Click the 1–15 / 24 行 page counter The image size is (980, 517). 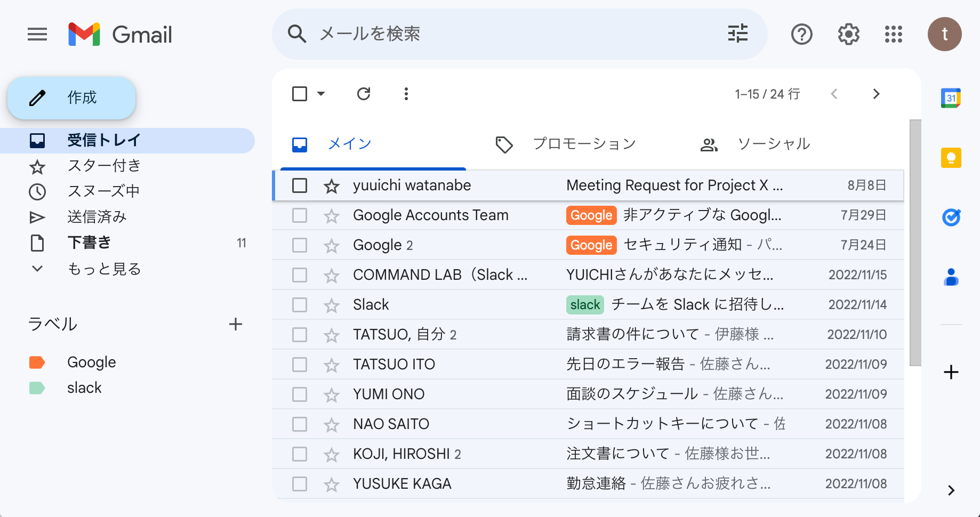[x=767, y=94]
